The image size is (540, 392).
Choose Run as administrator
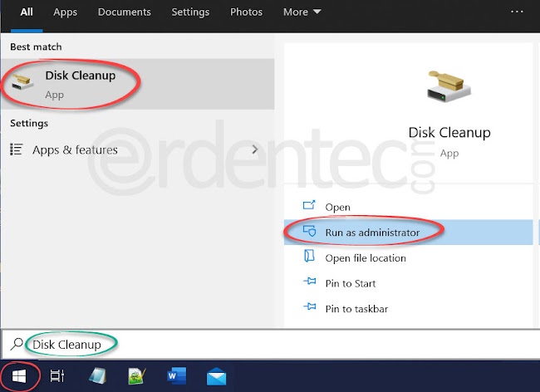point(409,233)
